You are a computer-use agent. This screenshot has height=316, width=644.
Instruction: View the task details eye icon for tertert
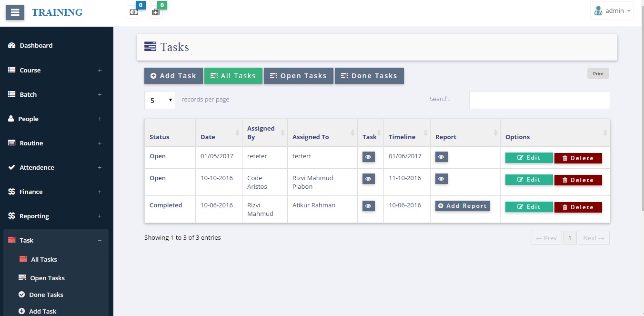click(x=368, y=156)
